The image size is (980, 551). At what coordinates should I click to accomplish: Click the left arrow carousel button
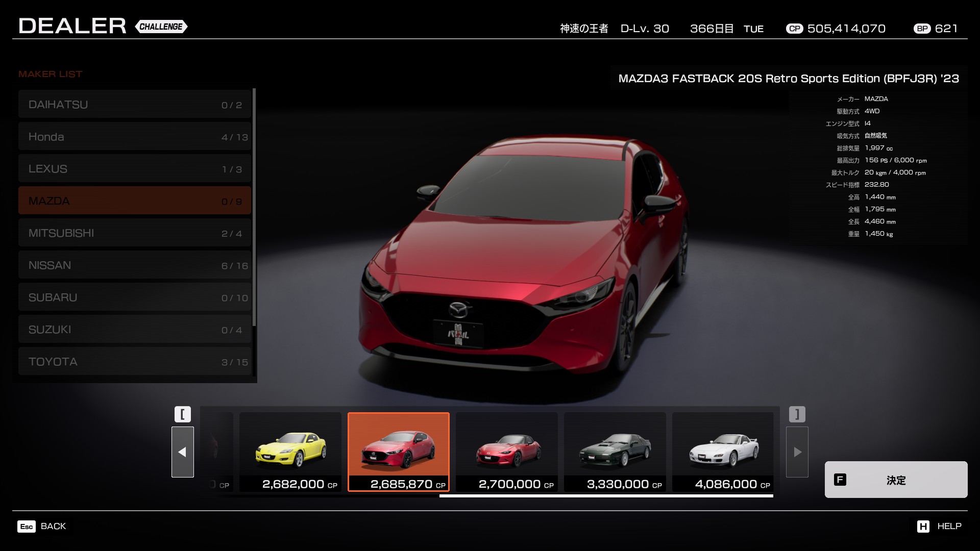pos(182,452)
